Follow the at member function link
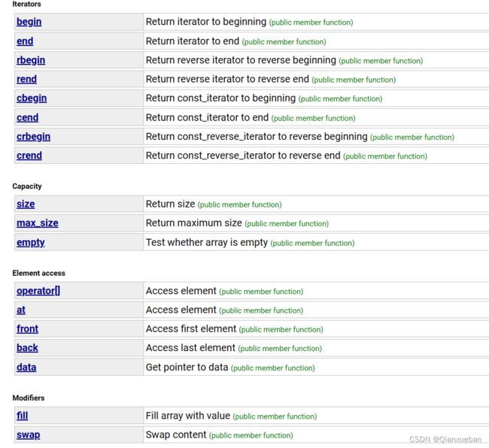This screenshot has width=489, height=448. (21, 310)
